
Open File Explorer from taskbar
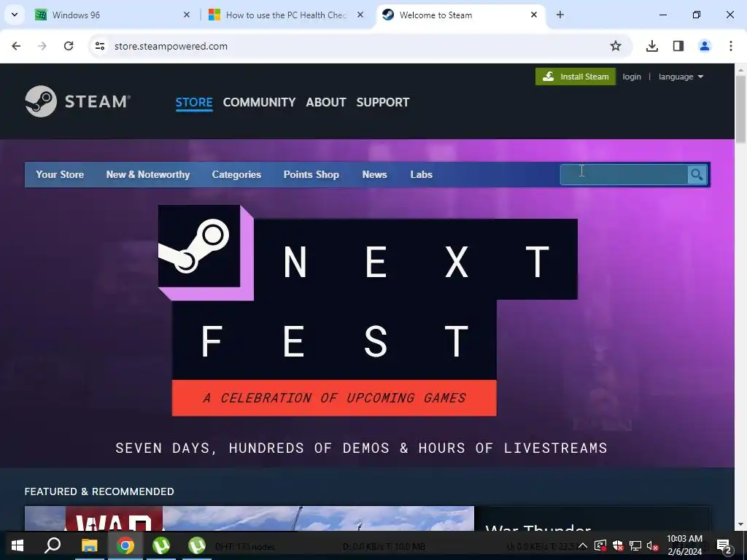(89, 545)
